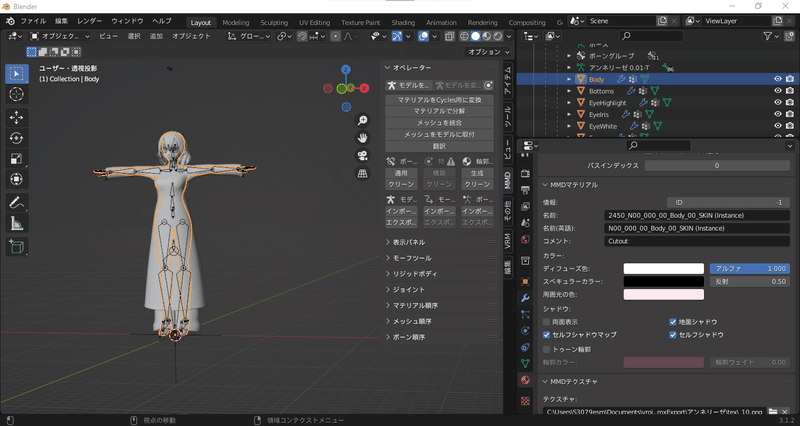
Task: Open the World properties tab icon
Action: coord(526,239)
